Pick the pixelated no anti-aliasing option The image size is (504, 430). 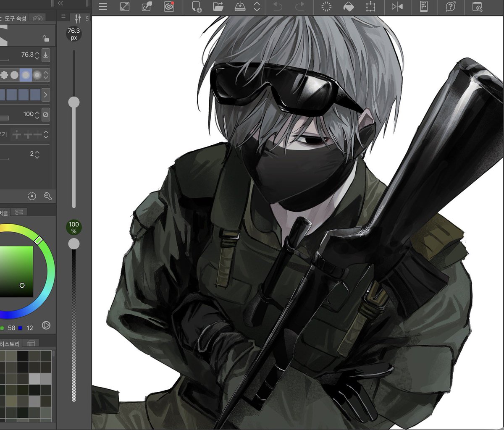coord(4,75)
